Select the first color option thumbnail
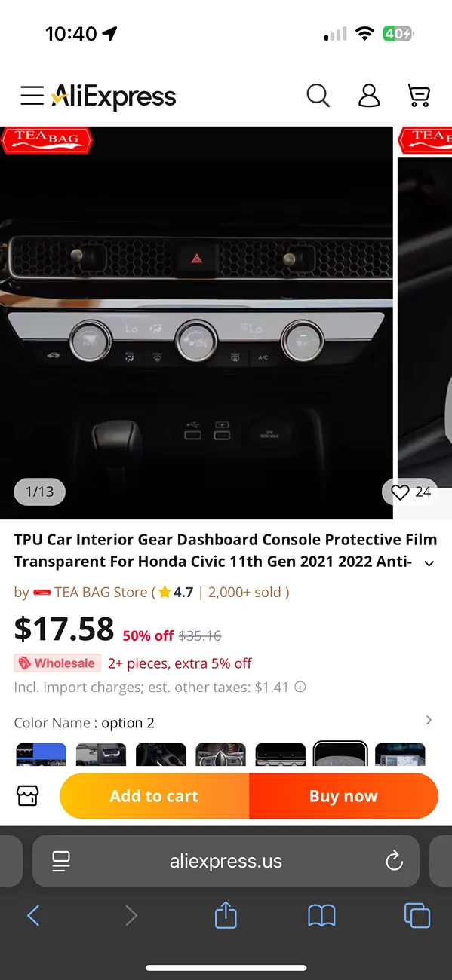 tap(42, 754)
